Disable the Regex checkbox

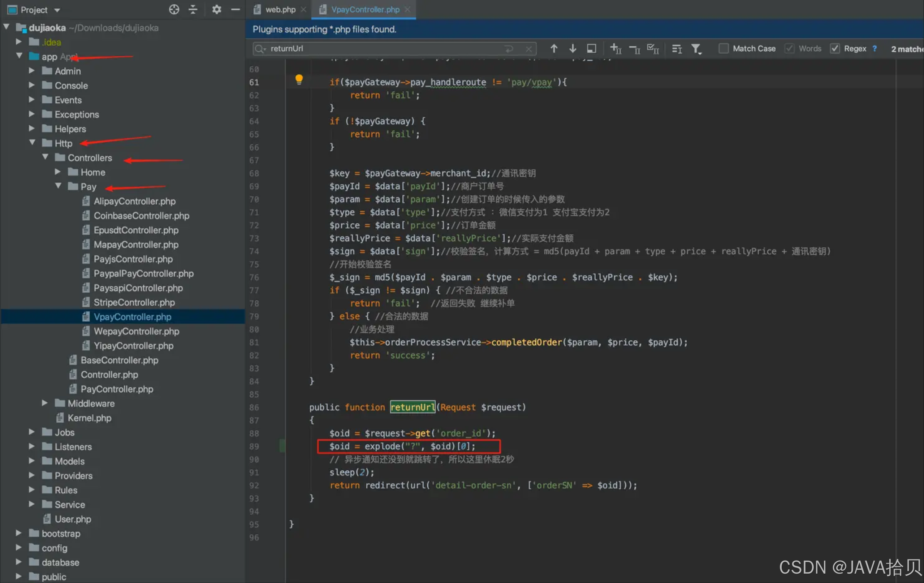point(834,48)
